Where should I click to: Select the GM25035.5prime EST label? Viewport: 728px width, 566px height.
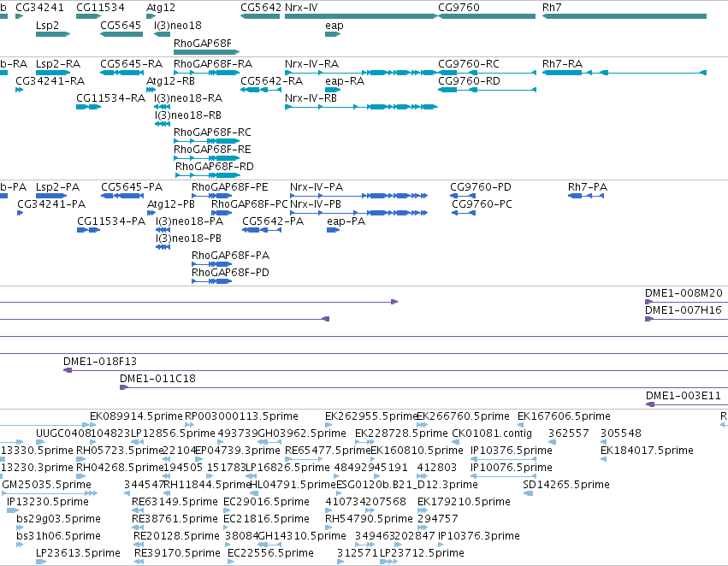click(x=46, y=485)
